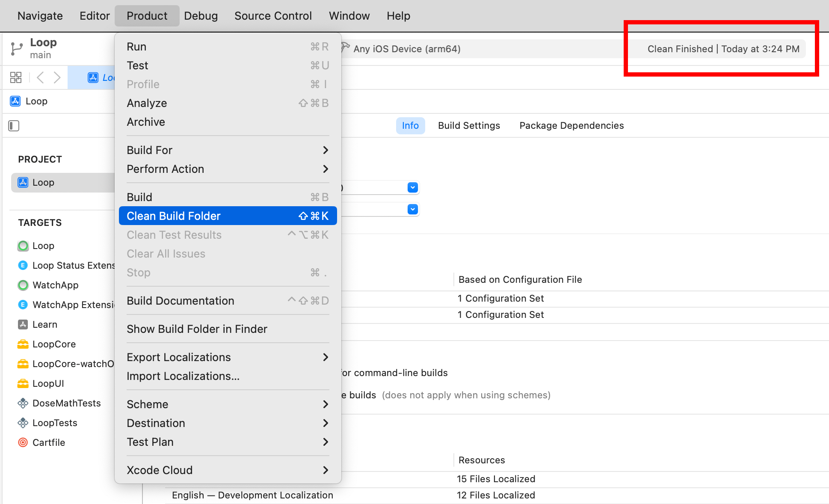
Task: Click Any iOS Device (arm64) destination
Action: tap(407, 49)
